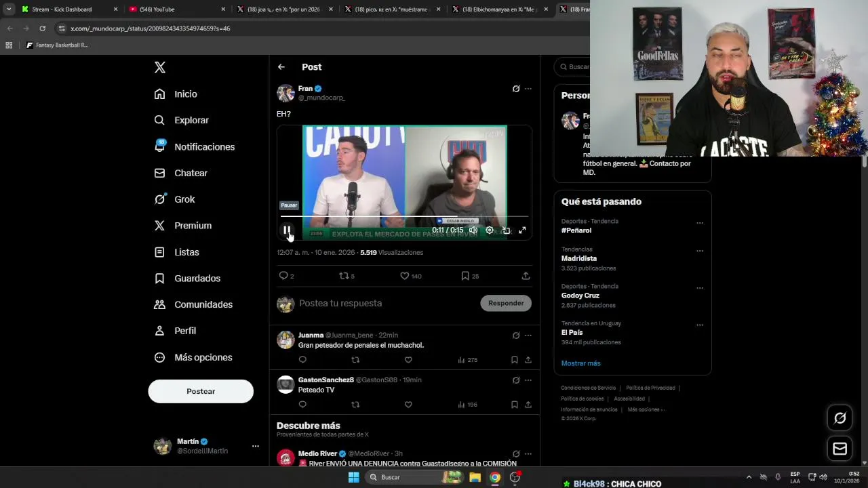Like Juanma's reply
This screenshot has width=868, height=488.
click(408, 360)
